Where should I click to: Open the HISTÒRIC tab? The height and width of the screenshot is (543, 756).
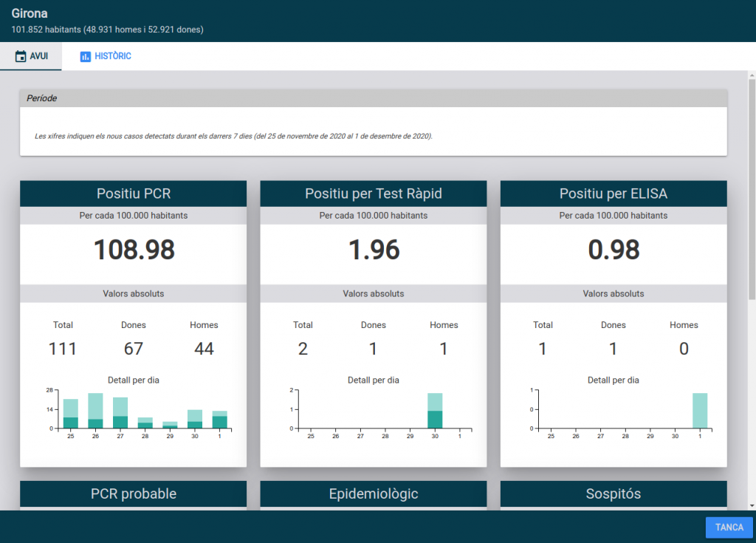click(105, 56)
